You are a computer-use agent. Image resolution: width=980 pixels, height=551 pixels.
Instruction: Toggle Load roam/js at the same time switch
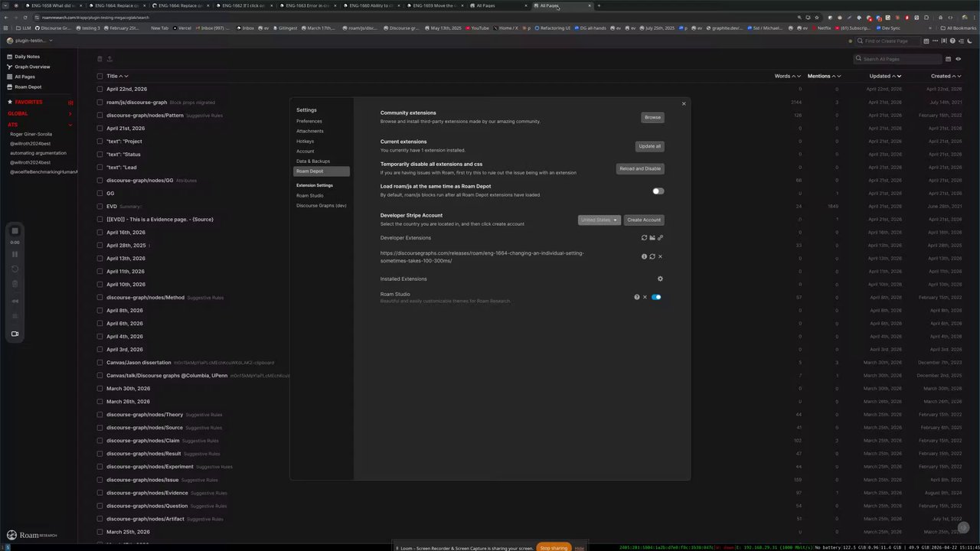point(658,191)
